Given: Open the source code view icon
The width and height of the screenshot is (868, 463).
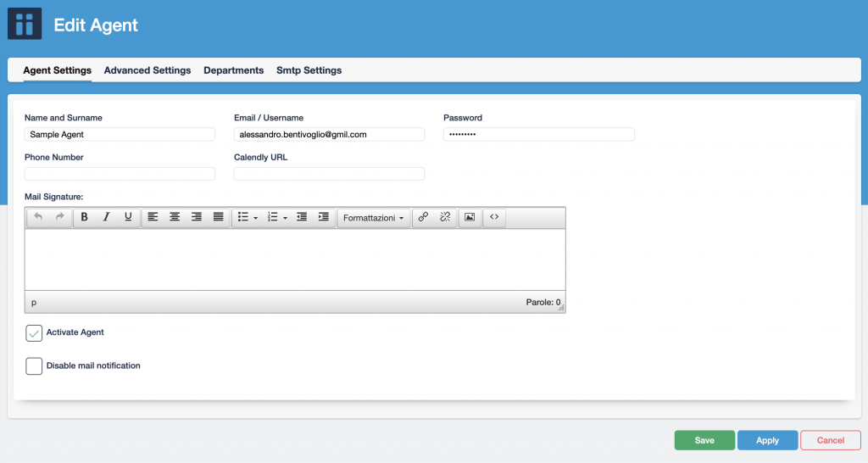Looking at the screenshot, I should (494, 218).
